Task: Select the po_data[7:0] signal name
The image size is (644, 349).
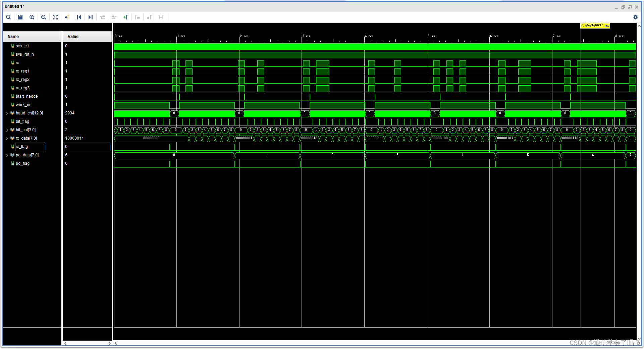Action: pos(27,155)
